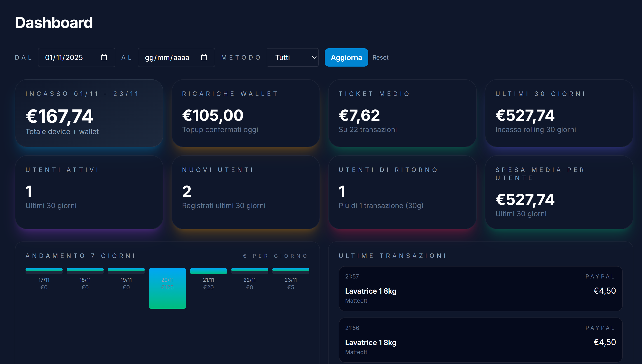
Task: Click the Reset link
Action: tap(380, 57)
